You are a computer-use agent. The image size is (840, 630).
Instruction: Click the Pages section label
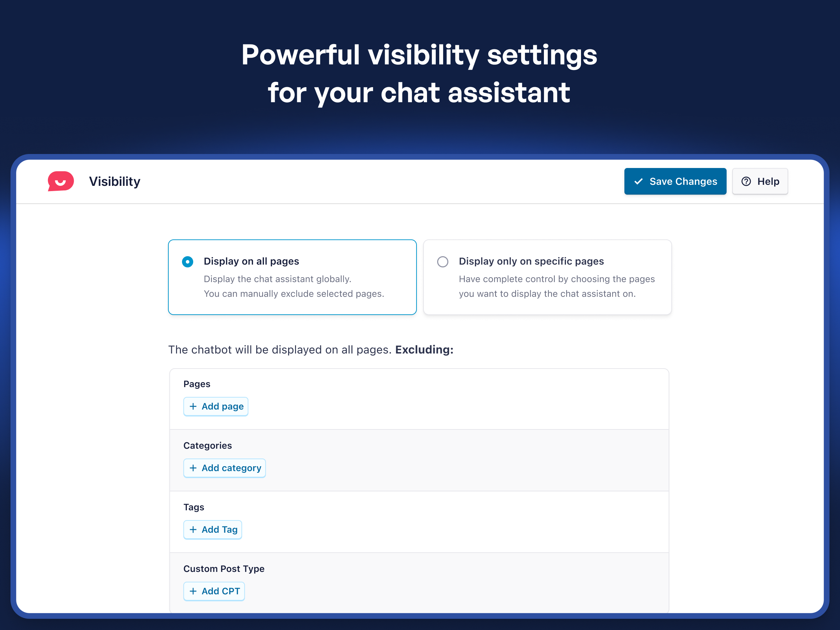coord(197,384)
